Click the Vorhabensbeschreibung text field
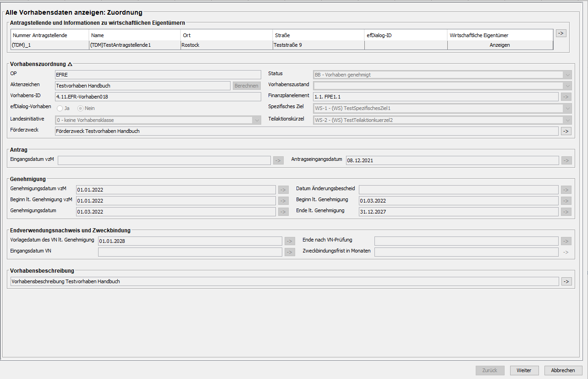The width and height of the screenshot is (588, 379). click(284, 281)
